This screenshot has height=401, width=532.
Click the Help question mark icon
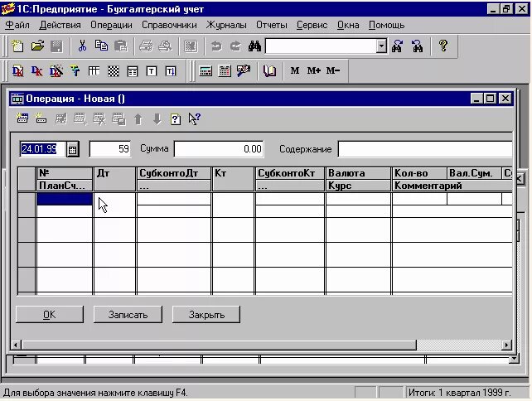pyautogui.click(x=443, y=46)
